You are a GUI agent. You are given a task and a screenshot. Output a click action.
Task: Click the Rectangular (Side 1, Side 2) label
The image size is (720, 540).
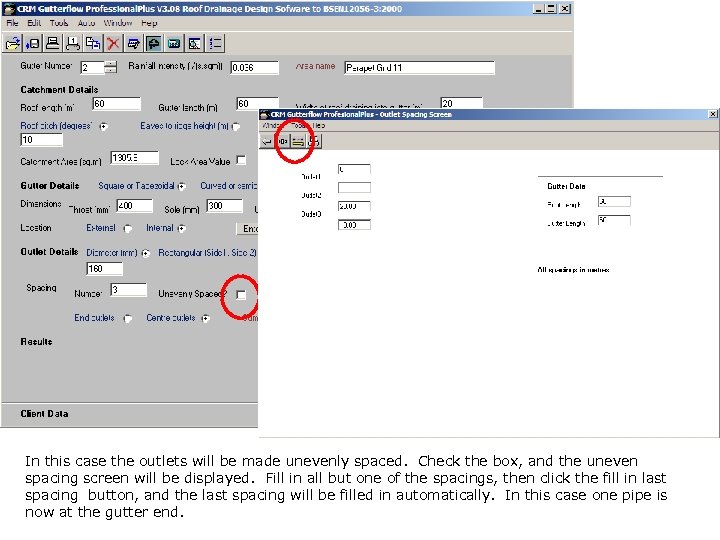207,253
